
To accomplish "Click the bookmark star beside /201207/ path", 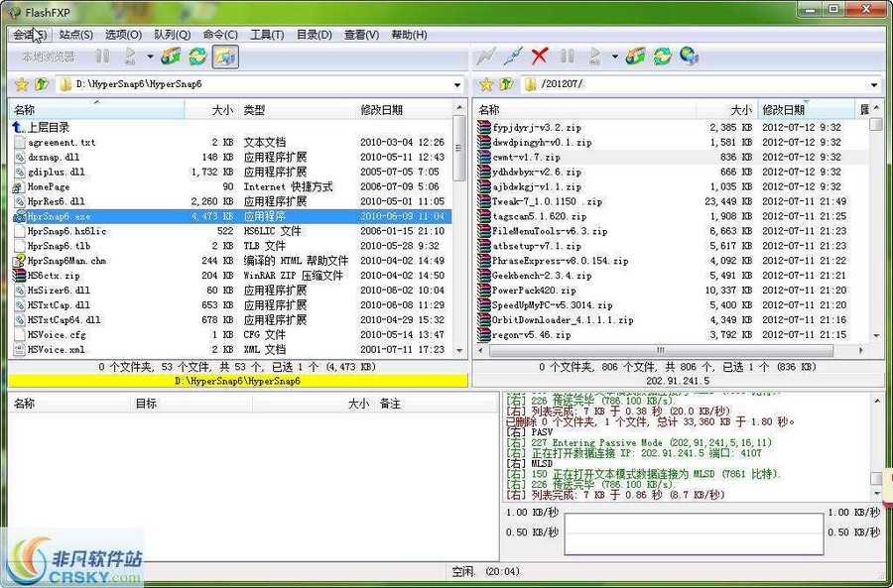I will click(x=486, y=85).
